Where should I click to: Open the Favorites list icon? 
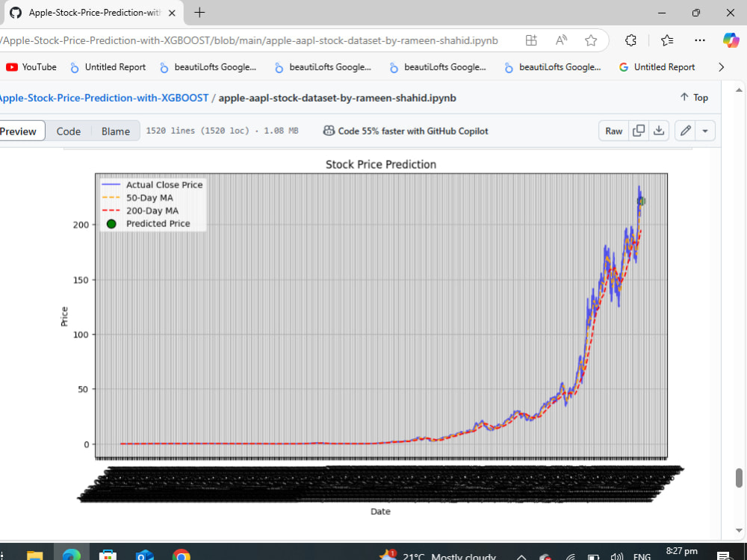pos(667,40)
